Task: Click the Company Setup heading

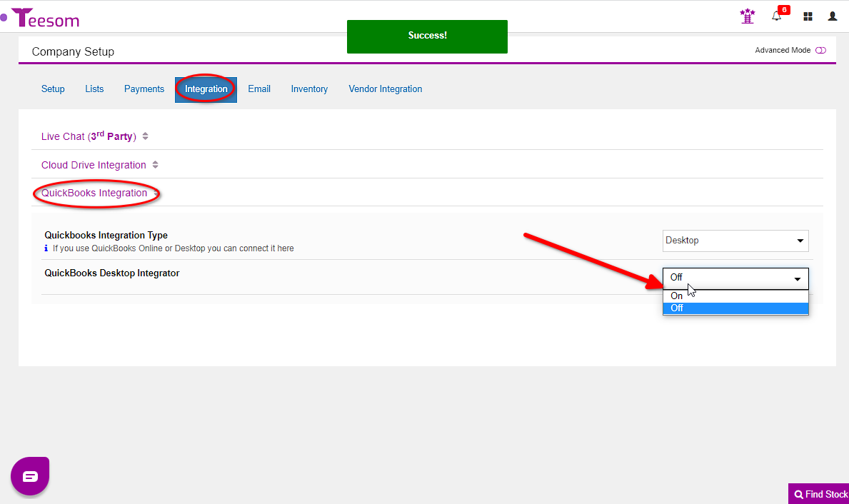Action: click(x=73, y=52)
